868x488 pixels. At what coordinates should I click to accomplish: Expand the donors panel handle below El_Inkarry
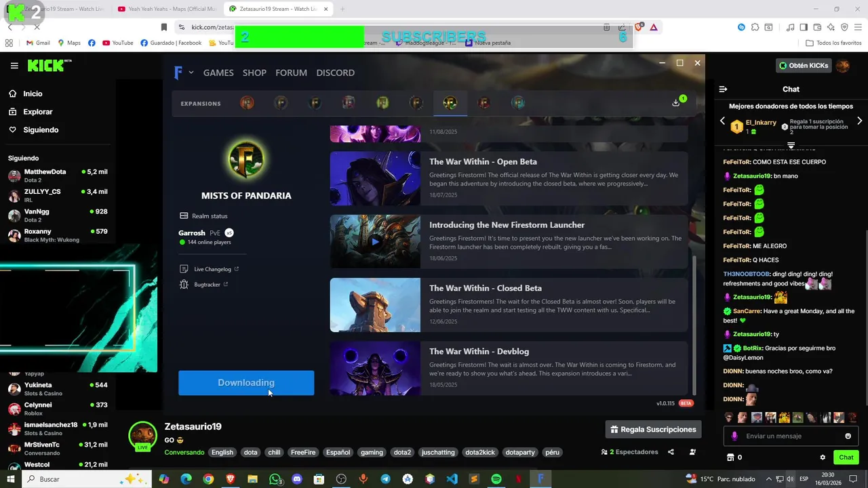[791, 145]
